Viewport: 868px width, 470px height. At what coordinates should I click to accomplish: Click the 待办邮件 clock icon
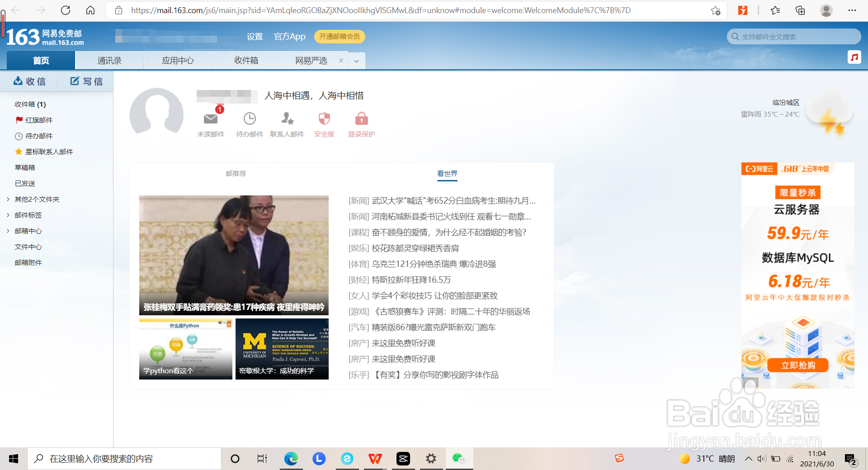pos(249,119)
